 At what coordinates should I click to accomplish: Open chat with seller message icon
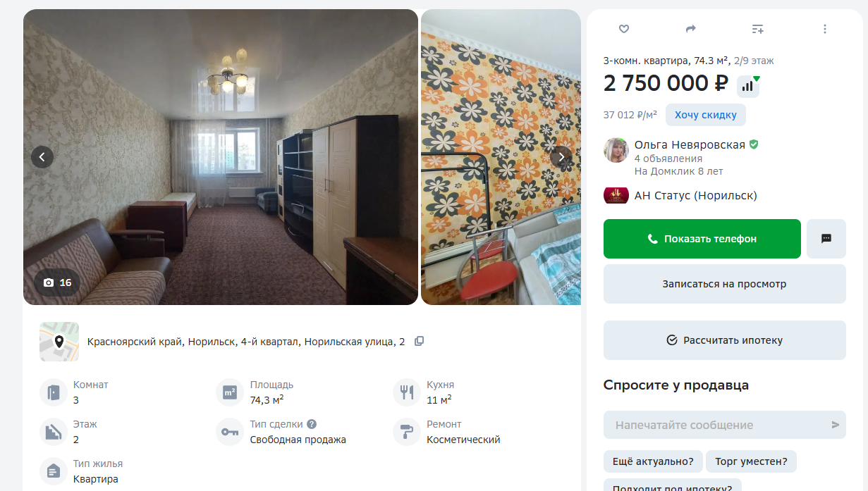pos(826,239)
